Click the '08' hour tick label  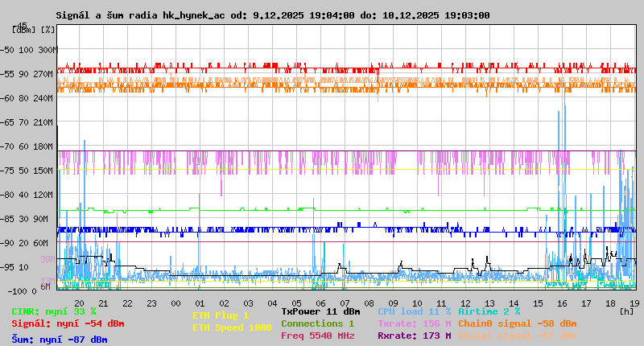click(369, 303)
